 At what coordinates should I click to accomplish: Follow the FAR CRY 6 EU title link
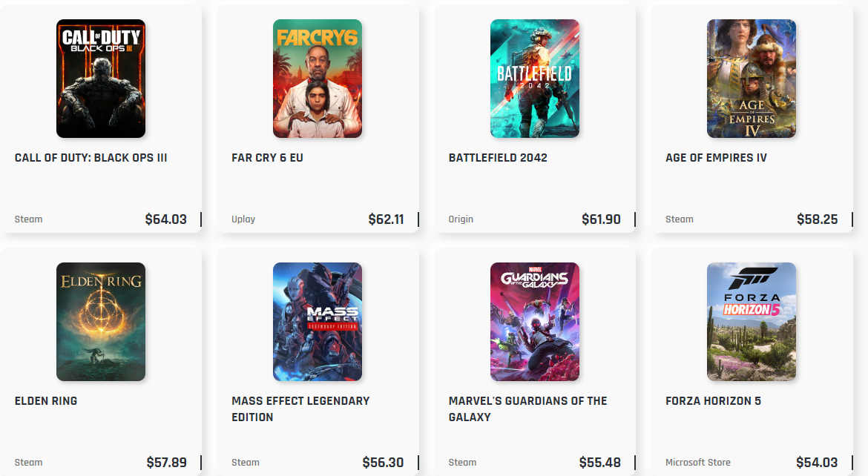pos(267,158)
